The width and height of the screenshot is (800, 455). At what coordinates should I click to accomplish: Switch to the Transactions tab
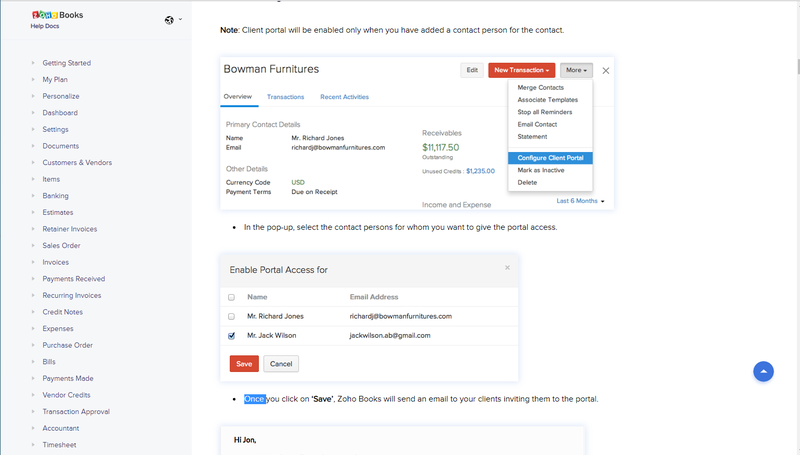point(285,97)
